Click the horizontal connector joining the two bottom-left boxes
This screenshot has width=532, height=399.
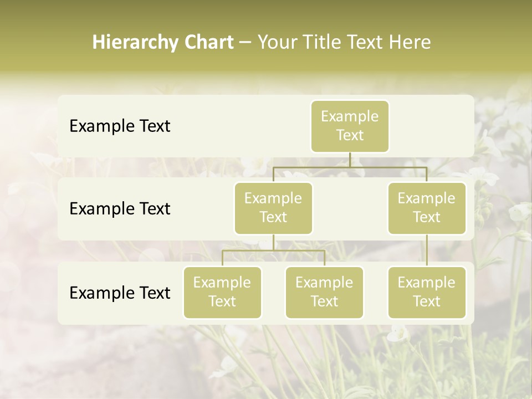[273, 250]
